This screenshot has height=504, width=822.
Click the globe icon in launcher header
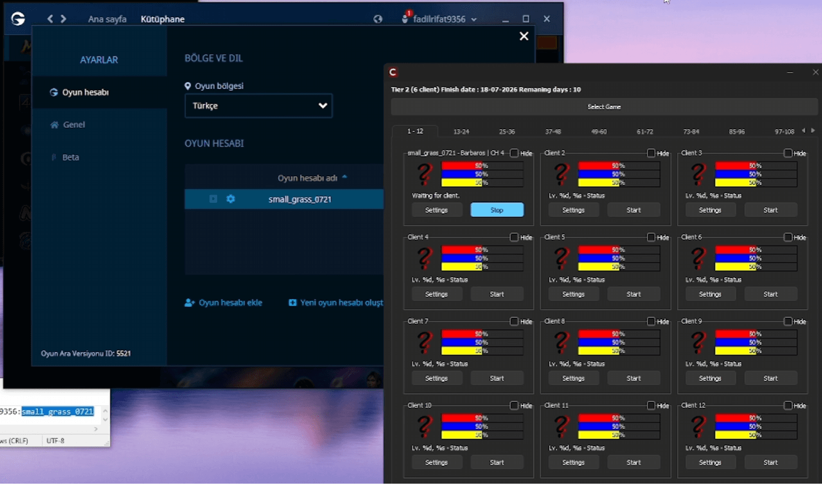[x=378, y=19]
